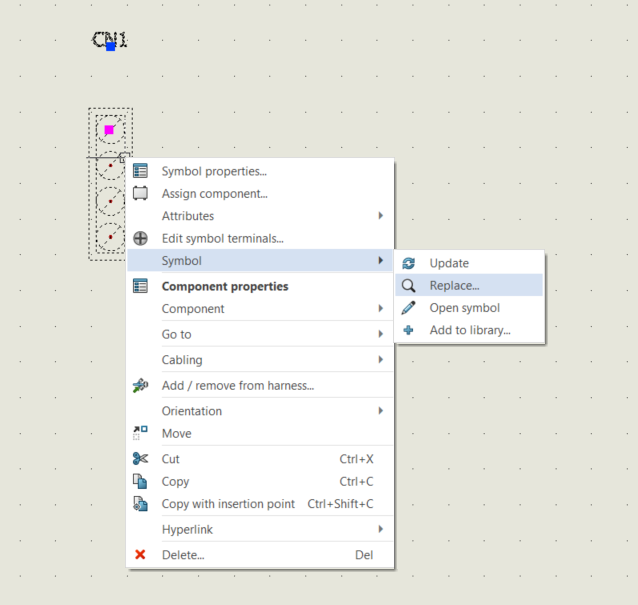Click the Copy pages icon
The height and width of the screenshot is (605, 638).
click(x=140, y=481)
